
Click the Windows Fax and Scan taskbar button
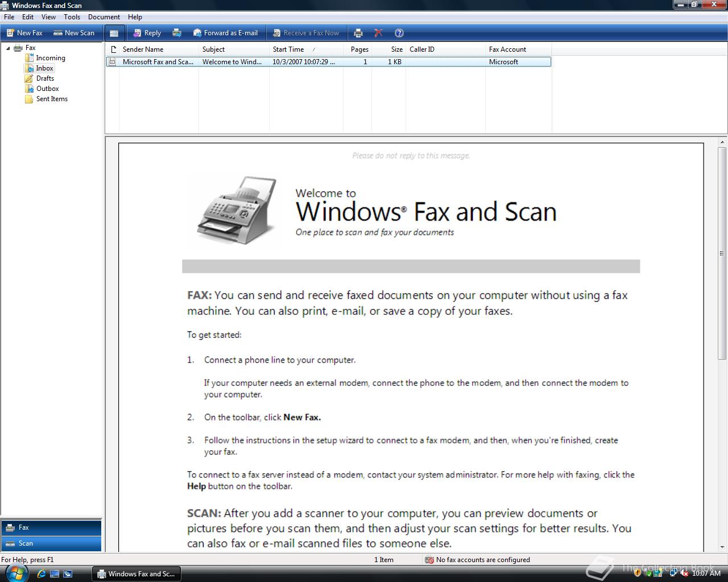tap(136, 574)
